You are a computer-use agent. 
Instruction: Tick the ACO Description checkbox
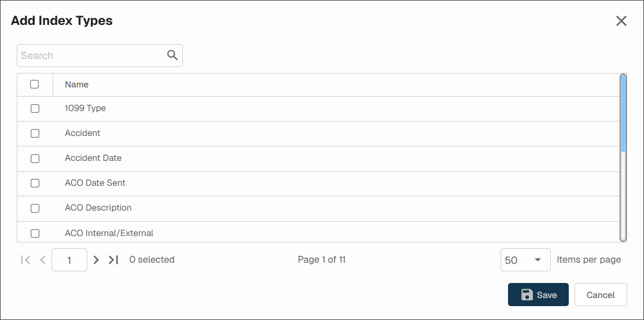tap(35, 208)
